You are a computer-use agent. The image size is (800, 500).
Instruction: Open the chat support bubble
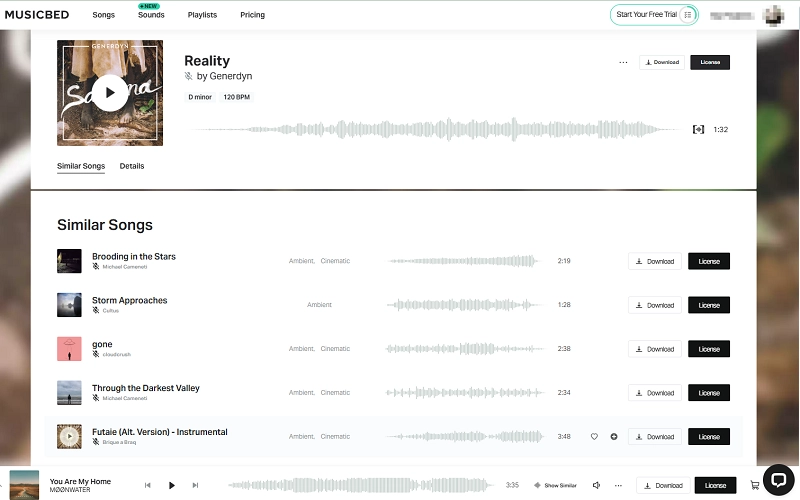[779, 480]
